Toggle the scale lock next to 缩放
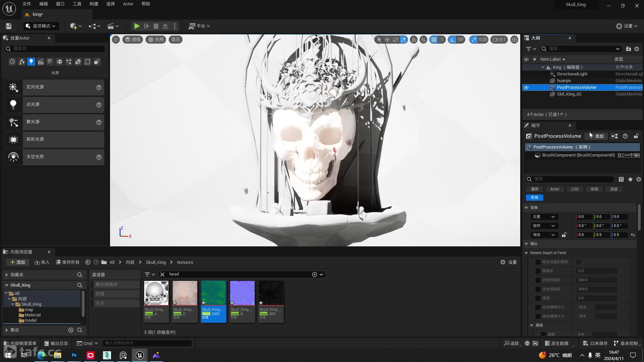Viewport: 644px width, 362px height. point(564,235)
